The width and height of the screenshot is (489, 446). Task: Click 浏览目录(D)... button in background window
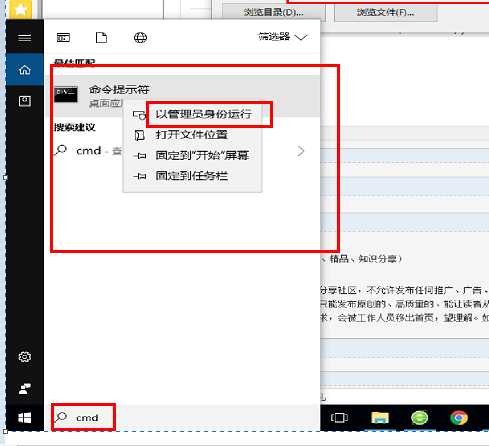point(274,12)
